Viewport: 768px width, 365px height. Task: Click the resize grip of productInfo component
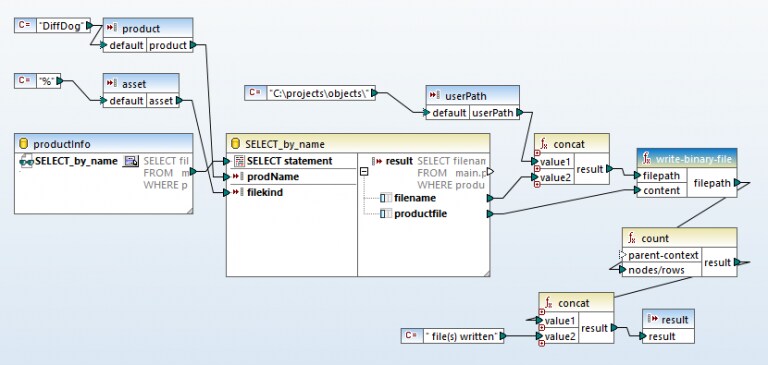(190, 211)
